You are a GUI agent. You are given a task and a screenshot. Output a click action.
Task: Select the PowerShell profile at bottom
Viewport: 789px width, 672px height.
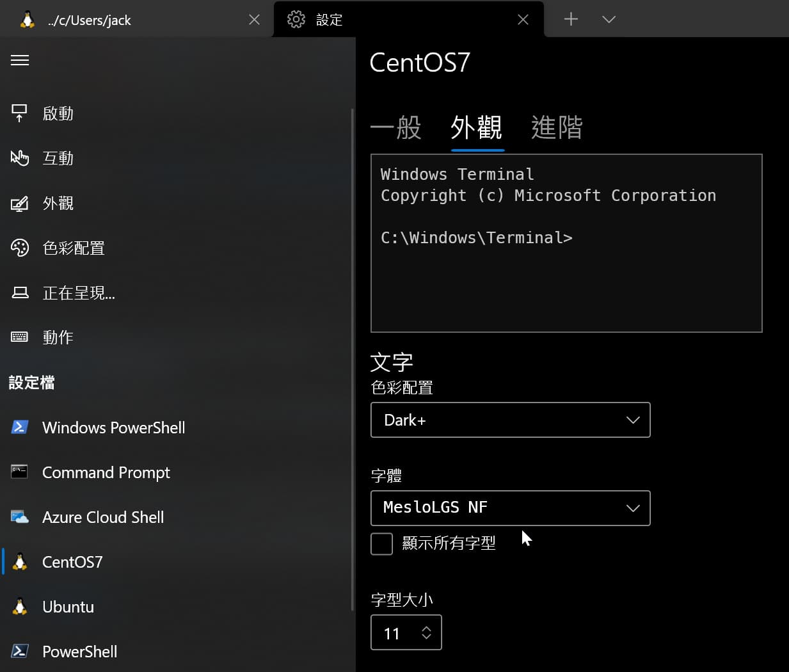[176, 651]
